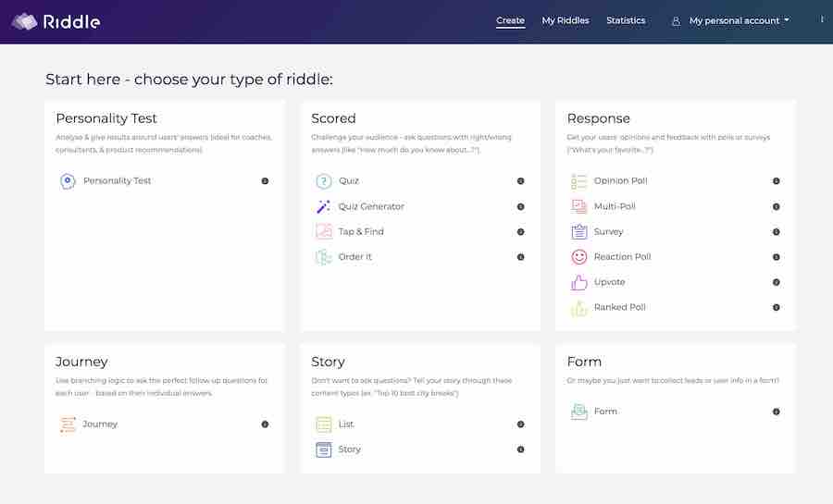Click the Upvote thumbs-up icon
Screen dimensions: 833x504
pos(579,282)
